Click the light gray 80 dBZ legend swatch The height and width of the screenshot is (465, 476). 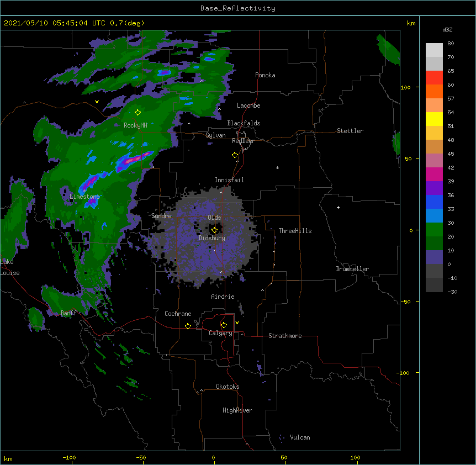(434, 50)
